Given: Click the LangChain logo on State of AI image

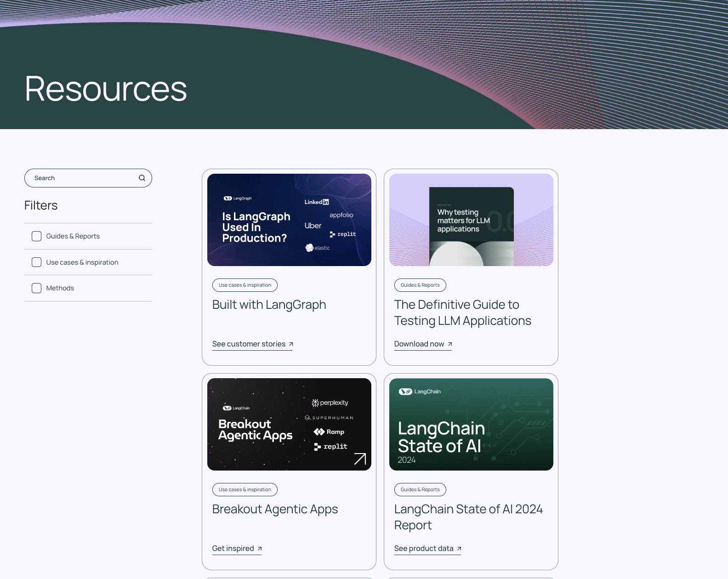Looking at the screenshot, I should tap(420, 392).
